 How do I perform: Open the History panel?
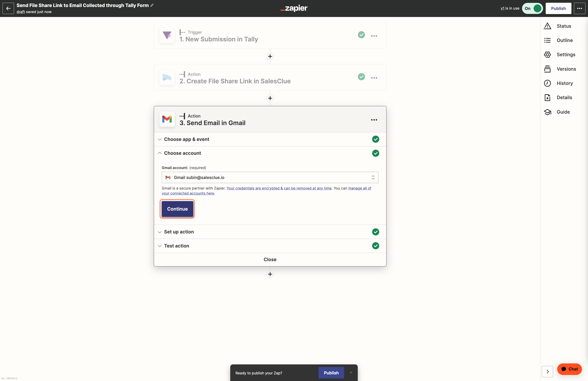click(558, 83)
